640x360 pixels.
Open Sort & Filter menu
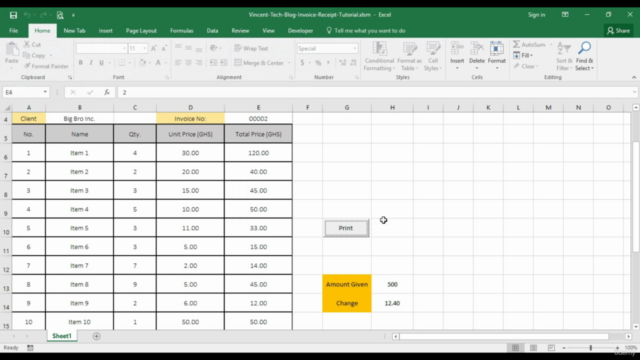(564, 56)
